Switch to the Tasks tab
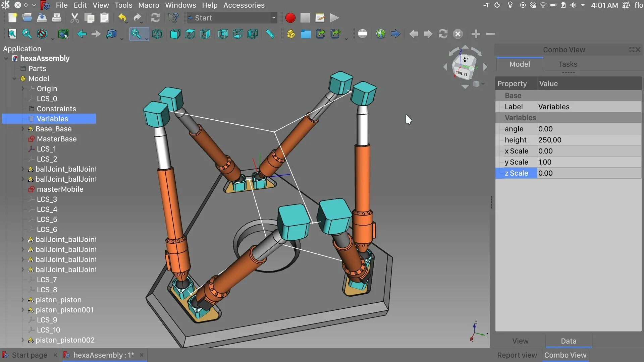 [x=568, y=64]
